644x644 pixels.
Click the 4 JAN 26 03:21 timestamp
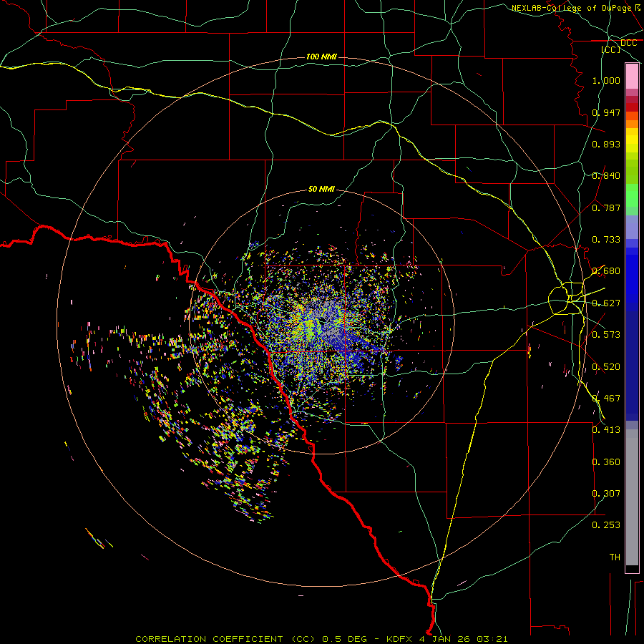pos(463,639)
